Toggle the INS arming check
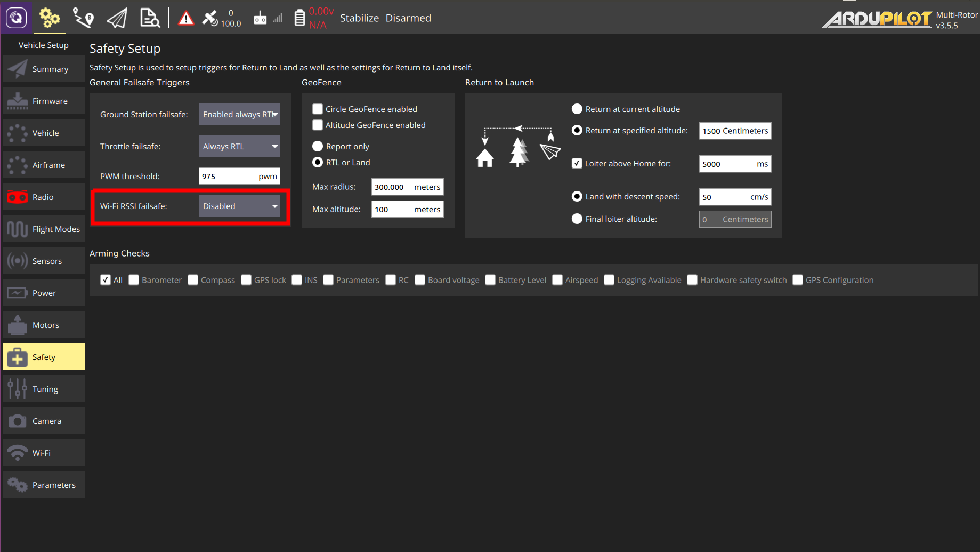 297,280
